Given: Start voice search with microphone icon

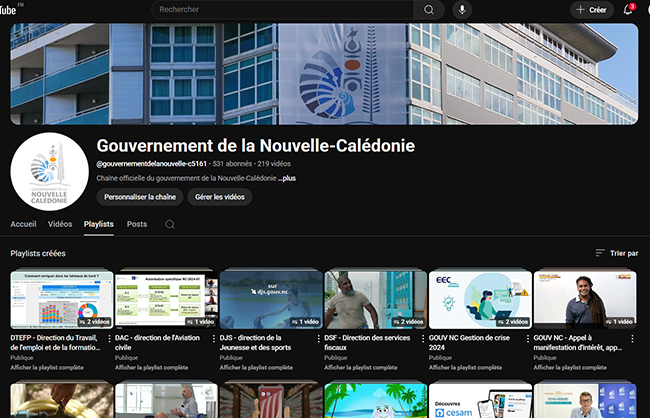Looking at the screenshot, I should [462, 10].
